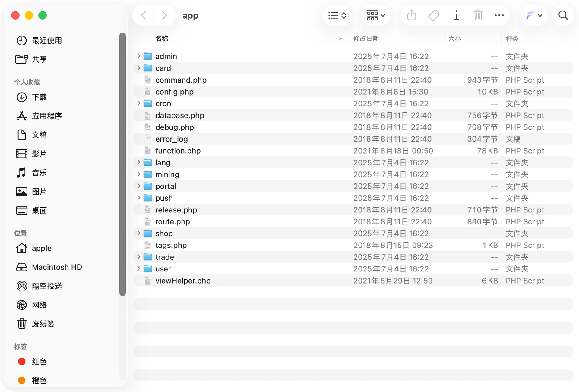
Task: Open the grouping options dropdown
Action: pos(375,15)
